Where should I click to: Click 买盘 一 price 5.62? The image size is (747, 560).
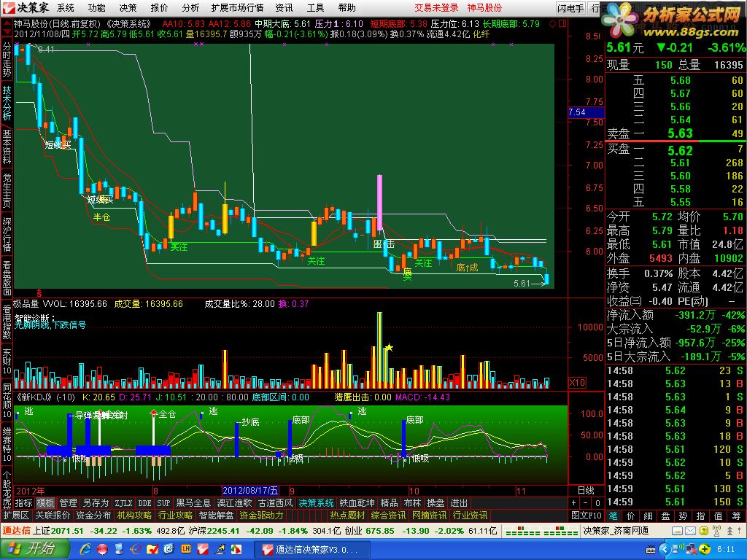pyautogui.click(x=680, y=150)
